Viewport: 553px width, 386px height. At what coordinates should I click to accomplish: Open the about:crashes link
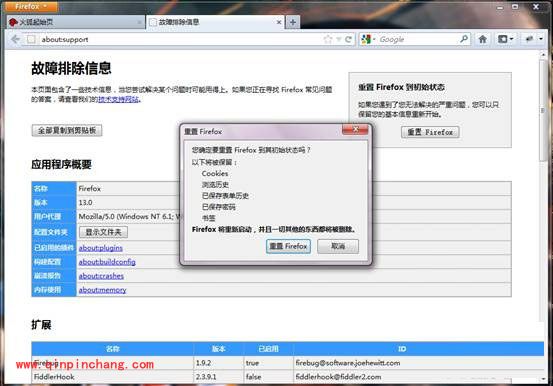pyautogui.click(x=101, y=276)
